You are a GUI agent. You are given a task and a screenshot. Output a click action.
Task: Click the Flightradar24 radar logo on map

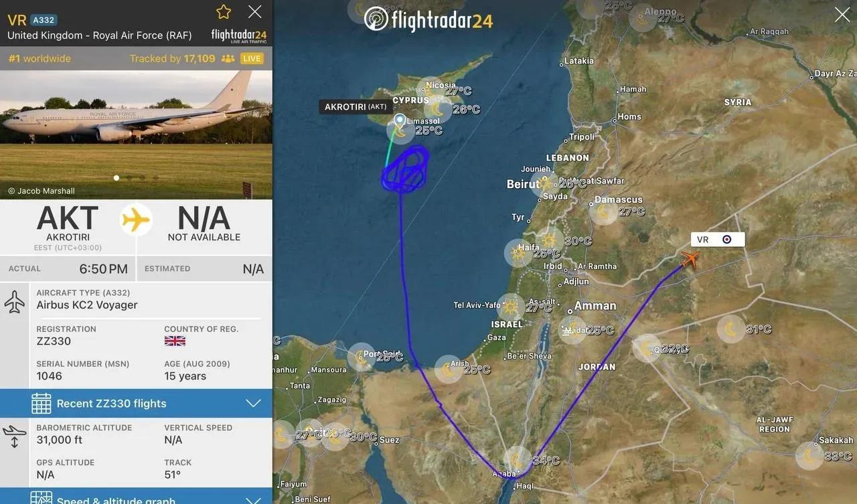point(376,19)
